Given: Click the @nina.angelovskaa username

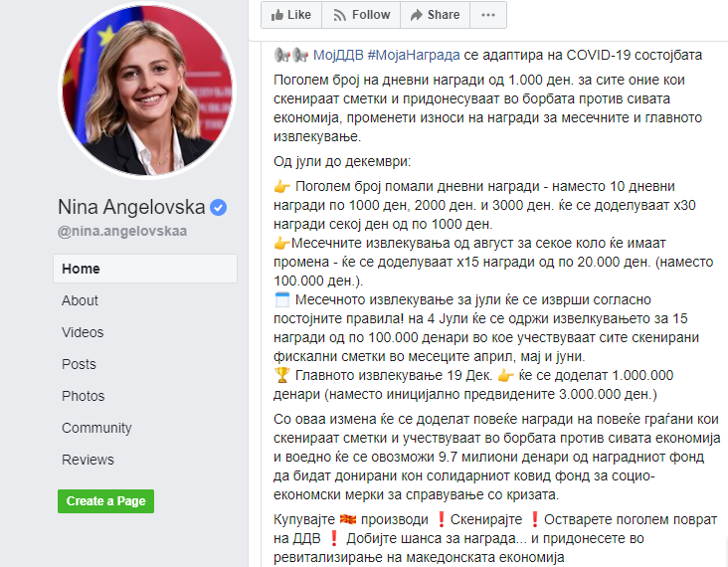Looking at the screenshot, I should pyautogui.click(x=122, y=231).
